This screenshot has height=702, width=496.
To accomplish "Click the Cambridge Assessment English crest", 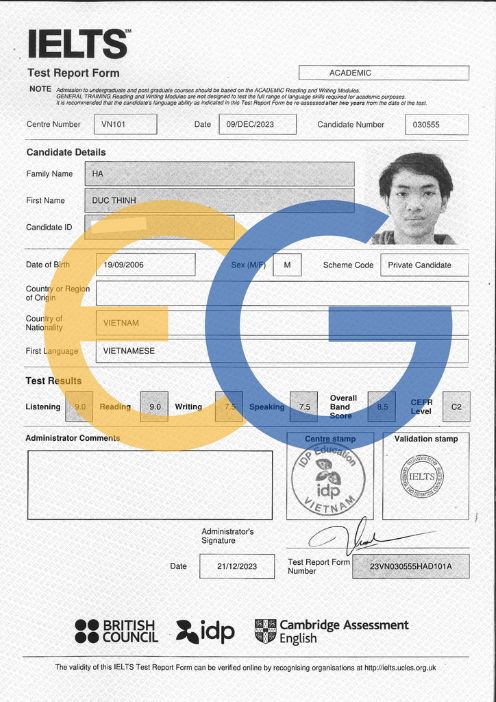I will 265,631.
